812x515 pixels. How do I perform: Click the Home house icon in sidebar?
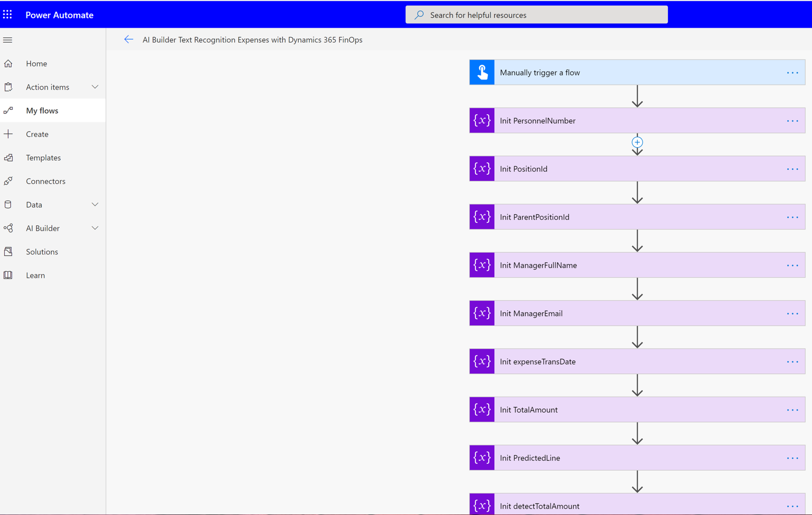(9, 63)
